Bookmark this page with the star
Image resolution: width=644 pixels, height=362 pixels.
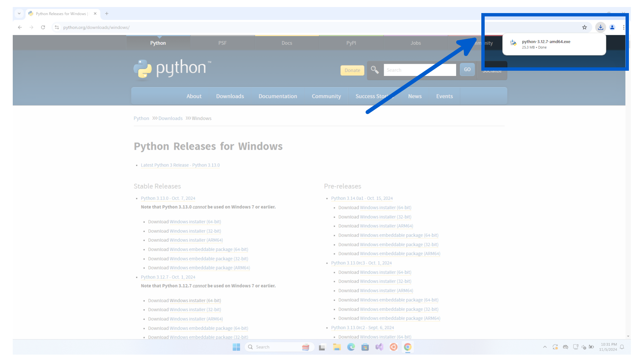pos(585,27)
